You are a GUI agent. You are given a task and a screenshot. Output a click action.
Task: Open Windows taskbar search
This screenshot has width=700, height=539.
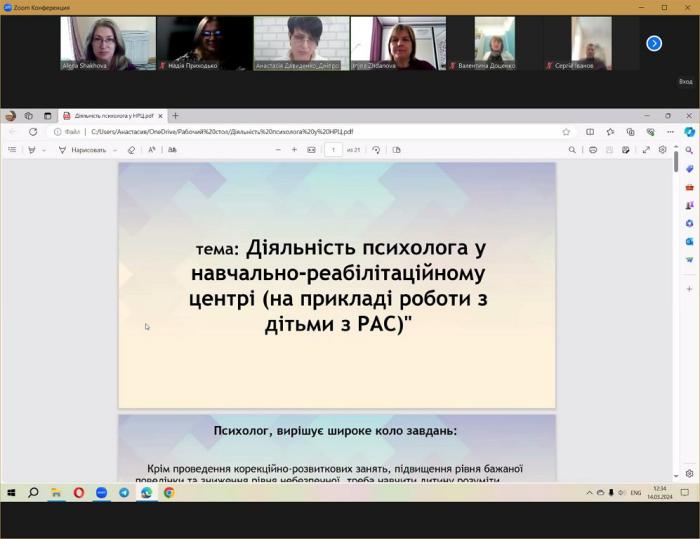click(x=33, y=493)
